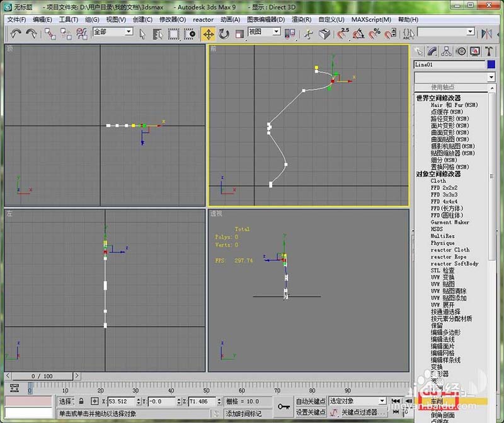The image size is (504, 423).
Task: Open the Hierarchy panel tab
Action: (447, 51)
